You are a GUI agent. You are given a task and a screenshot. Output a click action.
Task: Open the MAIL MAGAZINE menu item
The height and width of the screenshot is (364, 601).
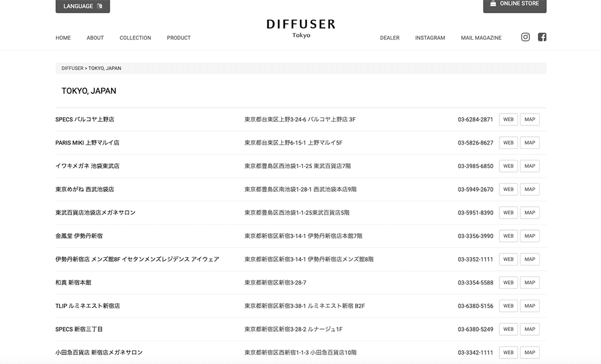point(481,38)
